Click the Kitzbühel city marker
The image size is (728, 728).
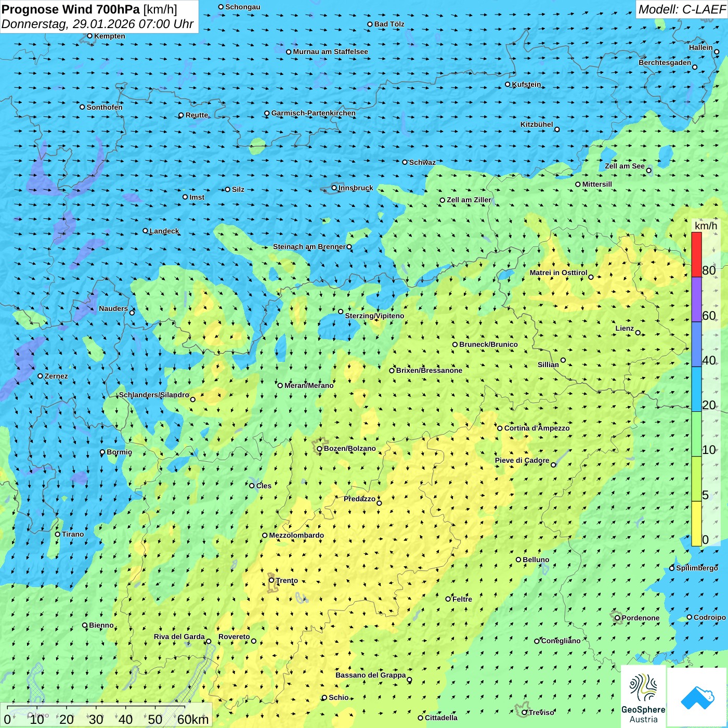pos(557,129)
